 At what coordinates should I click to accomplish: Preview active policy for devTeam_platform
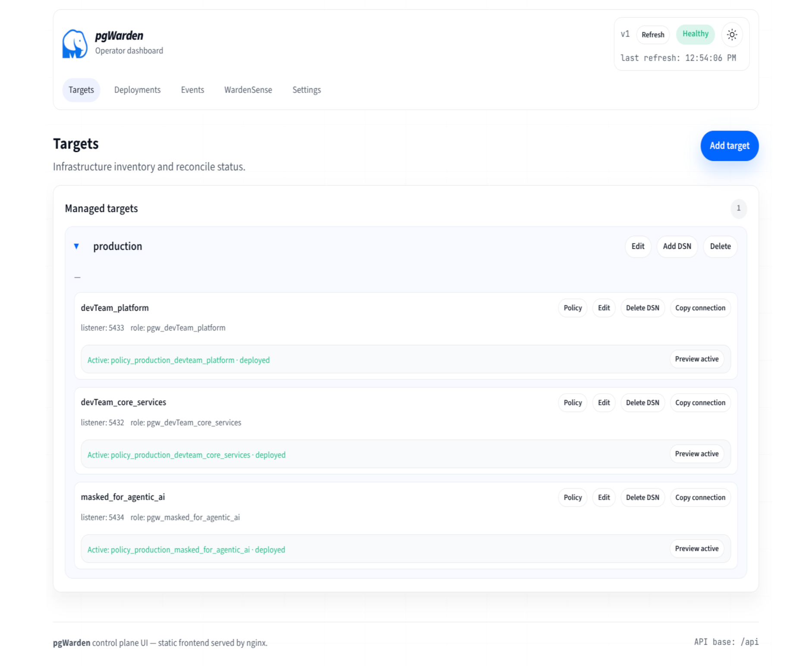point(696,359)
